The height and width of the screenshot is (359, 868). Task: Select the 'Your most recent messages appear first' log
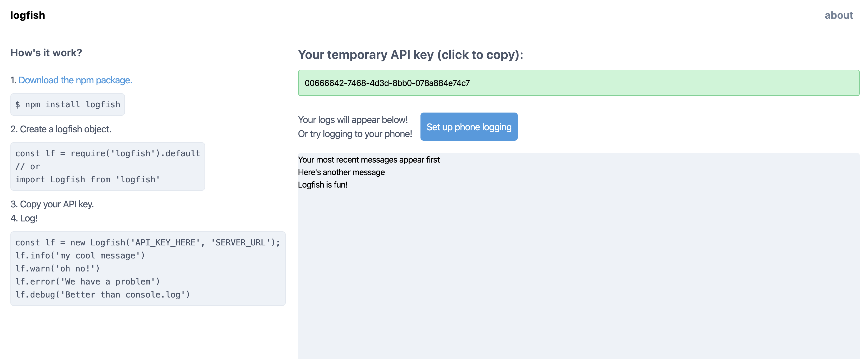tap(369, 160)
